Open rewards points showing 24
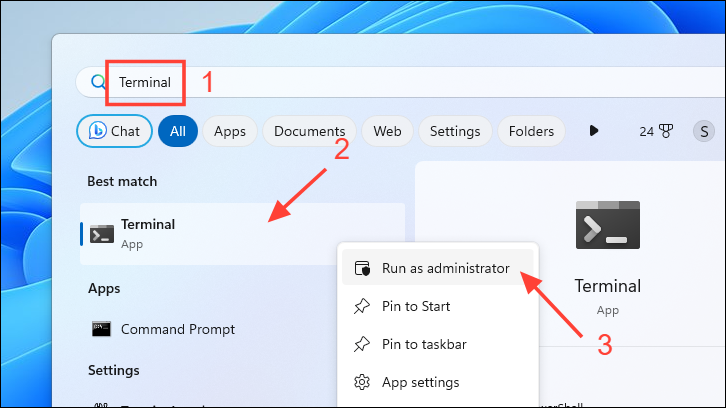 (656, 132)
